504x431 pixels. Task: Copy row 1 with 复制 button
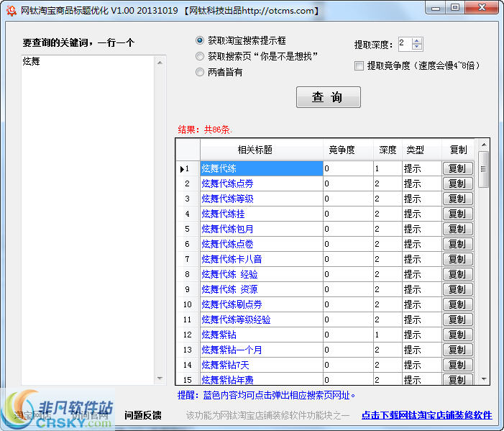click(x=458, y=168)
